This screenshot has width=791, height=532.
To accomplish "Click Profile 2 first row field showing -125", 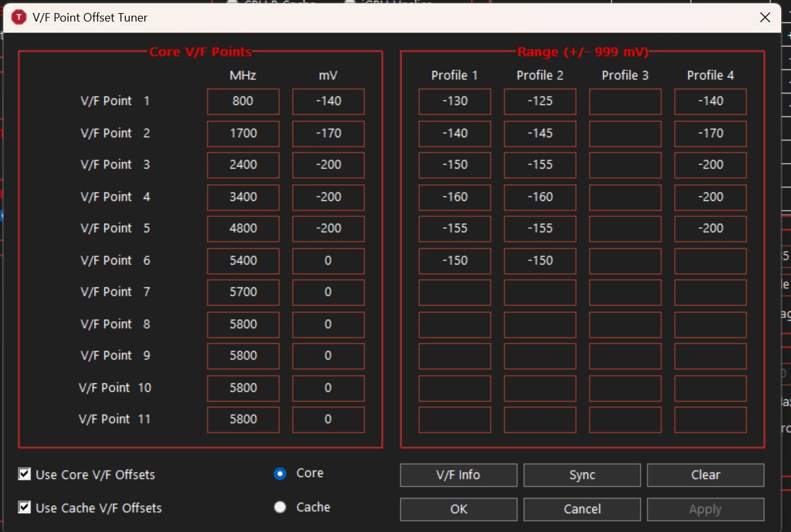I will [540, 101].
